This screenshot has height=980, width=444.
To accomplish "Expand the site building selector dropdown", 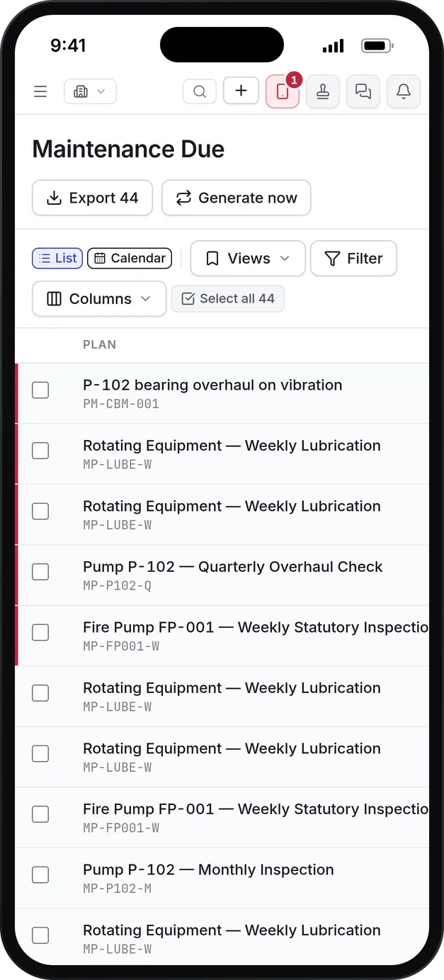I will [90, 91].
